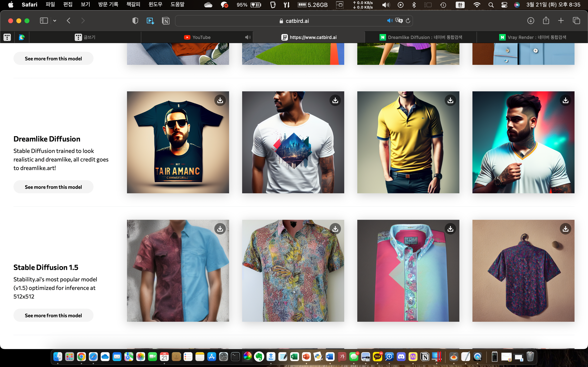Image resolution: width=588 pixels, height=367 pixels.
Task: Download the dark t-shirt portrait image
Action: coord(220,100)
